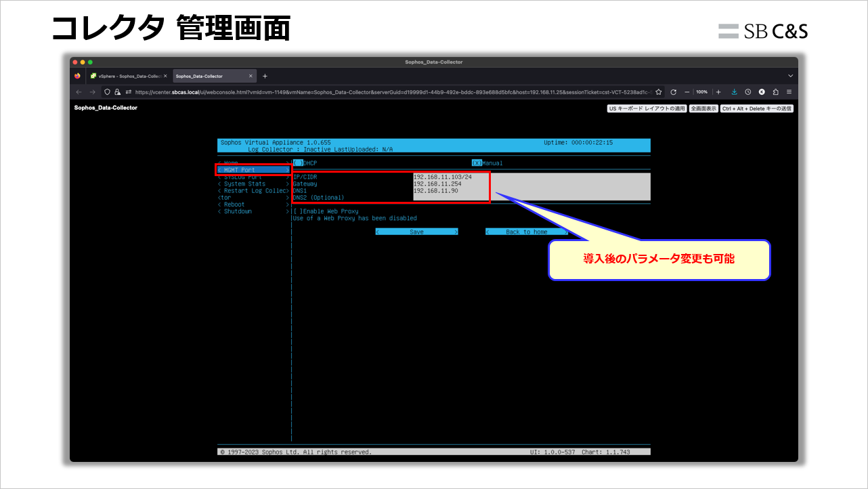Open the Extensions puzzle icon

(x=775, y=92)
